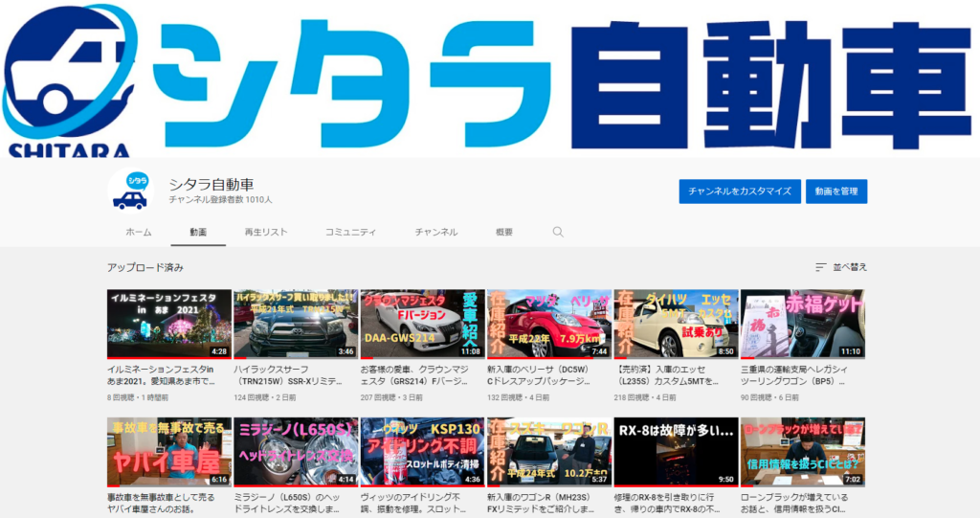Open the ヴィッツ KSP130 アイドリング不調 thumbnail

tap(422, 452)
